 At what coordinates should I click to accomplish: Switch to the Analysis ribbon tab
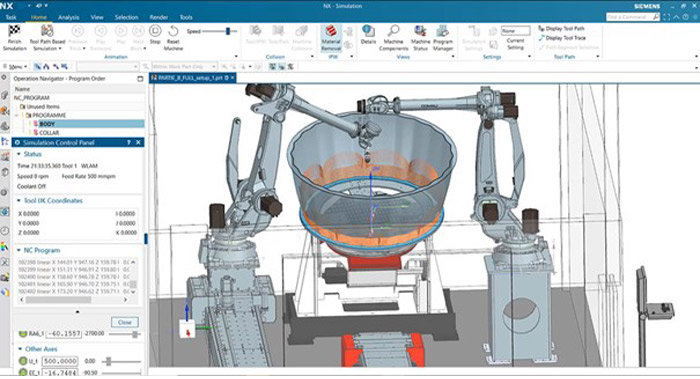point(68,17)
